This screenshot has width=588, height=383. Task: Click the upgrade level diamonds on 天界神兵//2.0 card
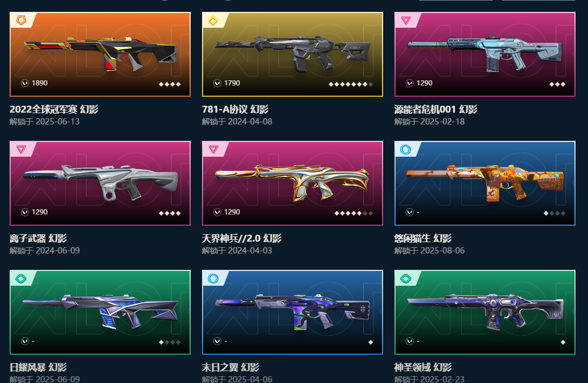pos(354,213)
